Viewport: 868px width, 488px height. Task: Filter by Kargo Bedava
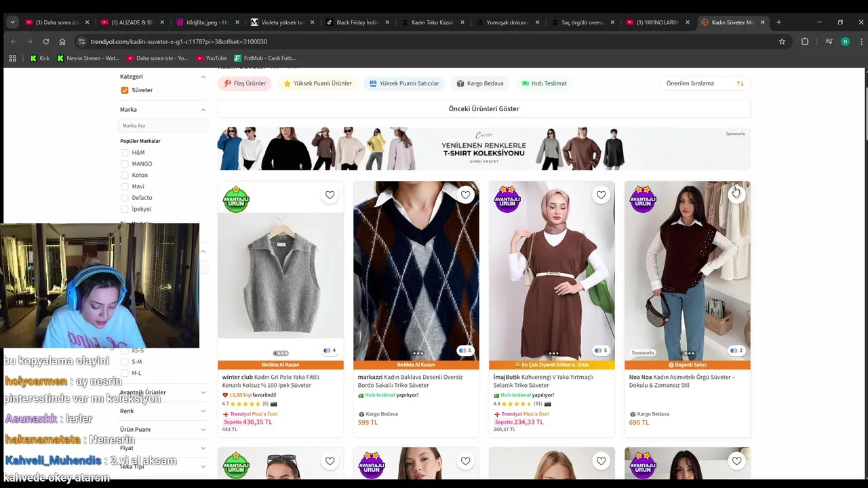pyautogui.click(x=480, y=83)
